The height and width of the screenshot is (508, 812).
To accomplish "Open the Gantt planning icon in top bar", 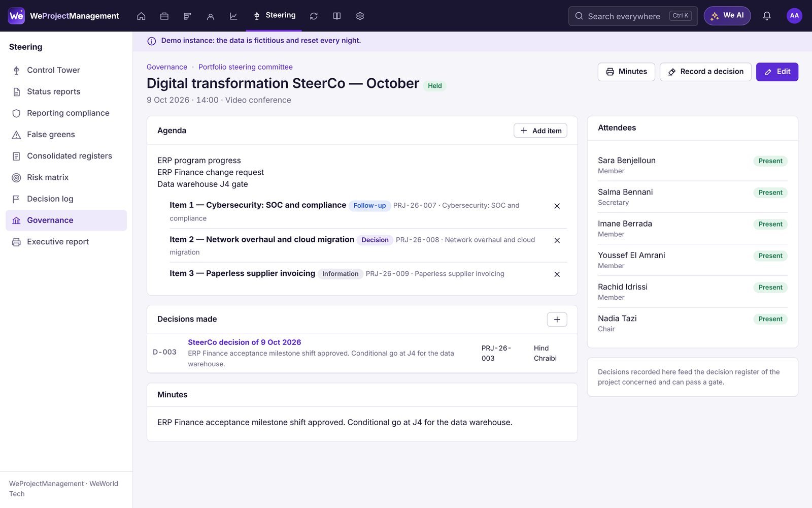I will (187, 16).
